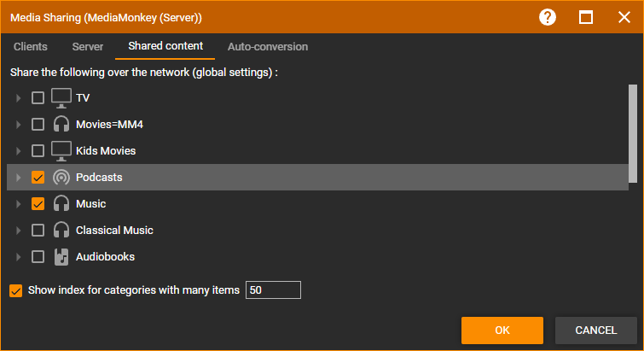Expand the Kids Movies tree node

pyautogui.click(x=19, y=151)
